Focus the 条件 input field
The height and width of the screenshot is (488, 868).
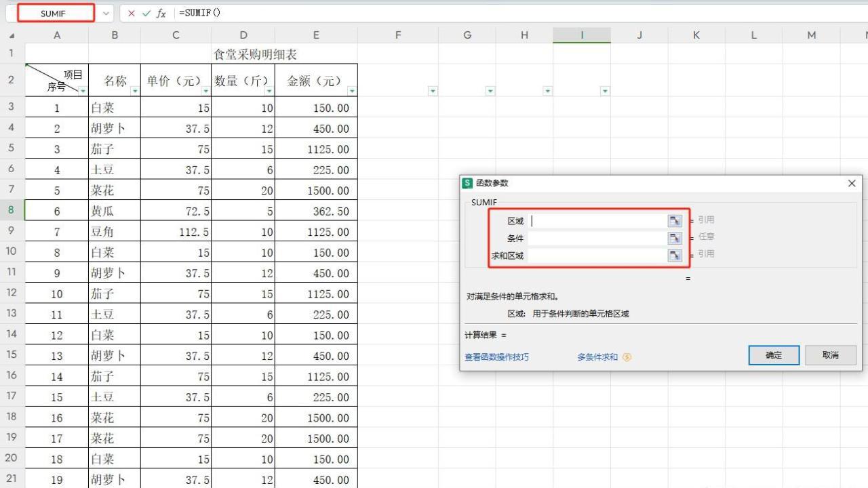tap(597, 238)
